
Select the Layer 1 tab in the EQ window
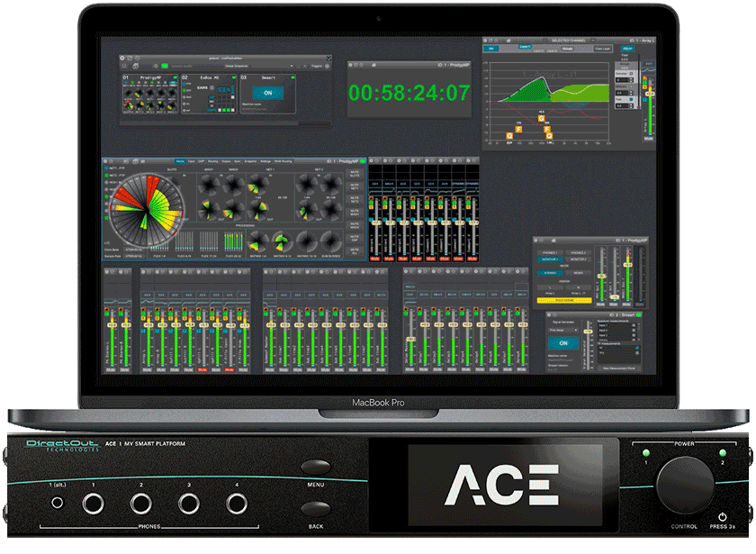[525, 46]
